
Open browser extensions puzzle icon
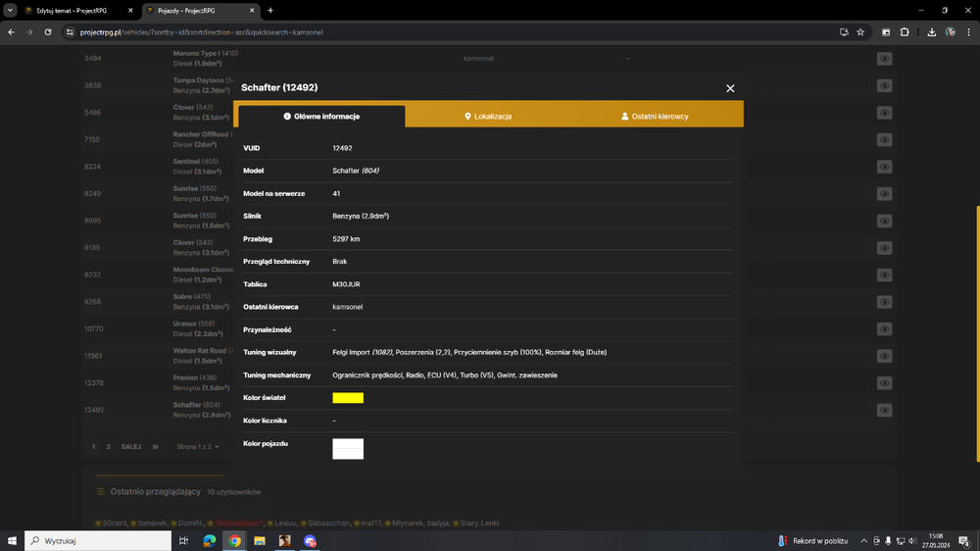coord(905,32)
